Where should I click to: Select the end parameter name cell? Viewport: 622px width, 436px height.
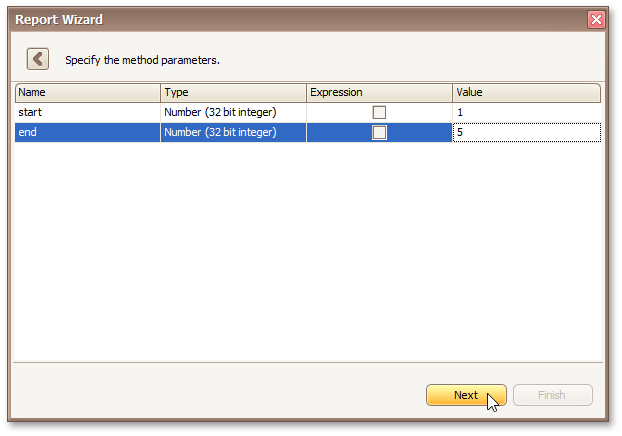(x=87, y=132)
